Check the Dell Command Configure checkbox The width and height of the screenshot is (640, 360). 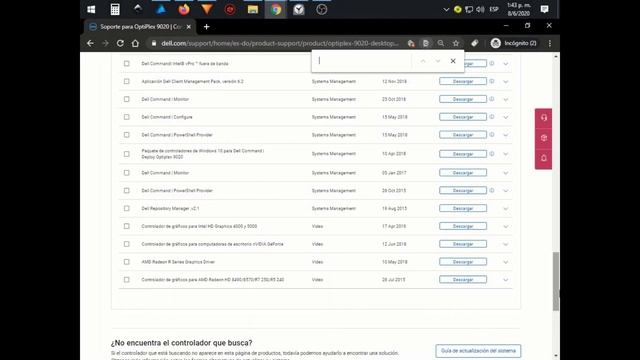[x=127, y=117]
